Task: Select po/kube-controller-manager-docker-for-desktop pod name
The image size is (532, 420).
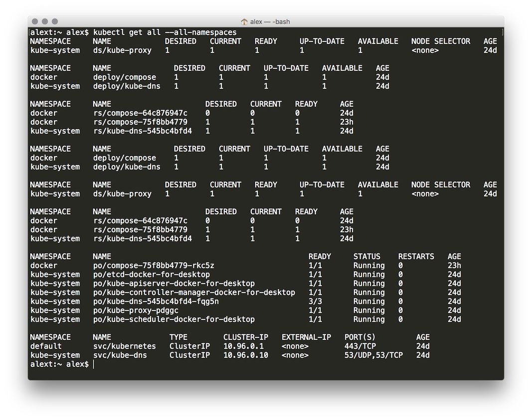Action: click(194, 292)
